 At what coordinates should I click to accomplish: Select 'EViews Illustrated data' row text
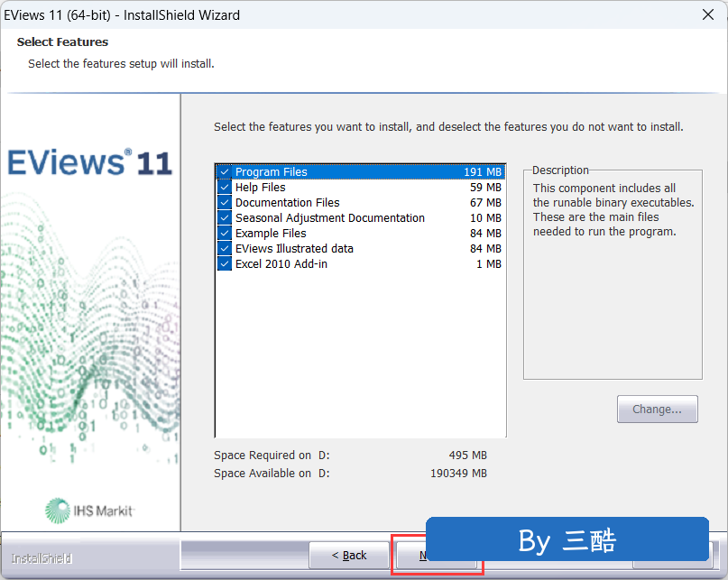tap(294, 248)
